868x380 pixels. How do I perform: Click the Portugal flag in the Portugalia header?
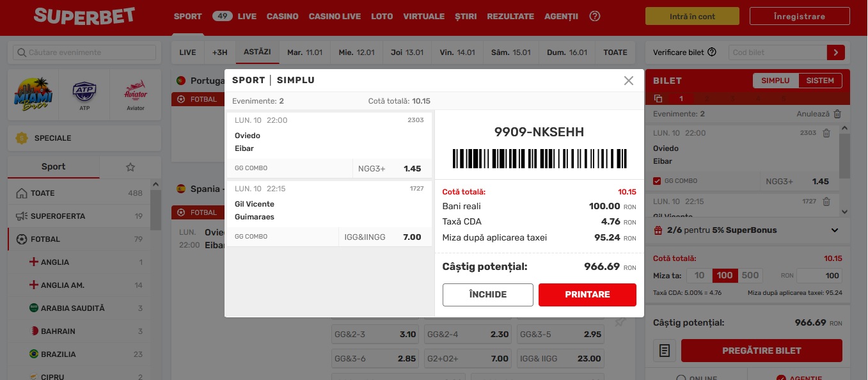180,81
